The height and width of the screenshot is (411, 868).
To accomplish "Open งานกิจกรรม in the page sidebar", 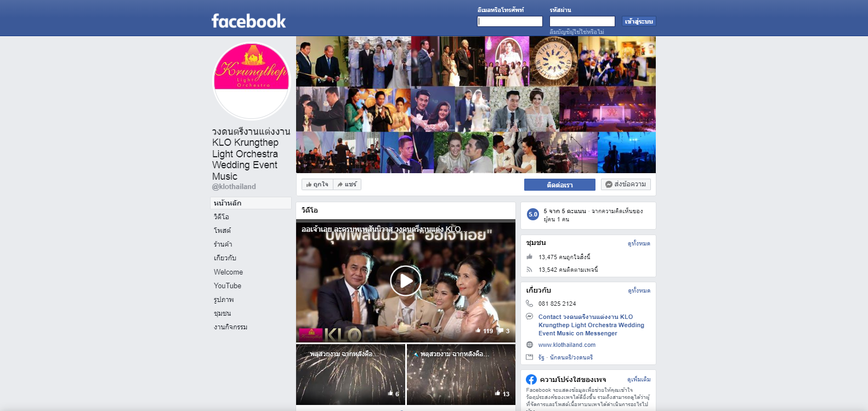I will pos(231,327).
